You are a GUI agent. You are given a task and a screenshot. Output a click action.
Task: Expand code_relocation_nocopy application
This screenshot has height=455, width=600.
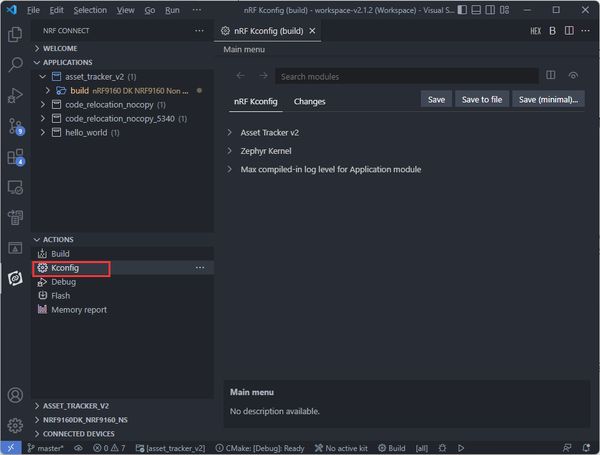coord(42,104)
